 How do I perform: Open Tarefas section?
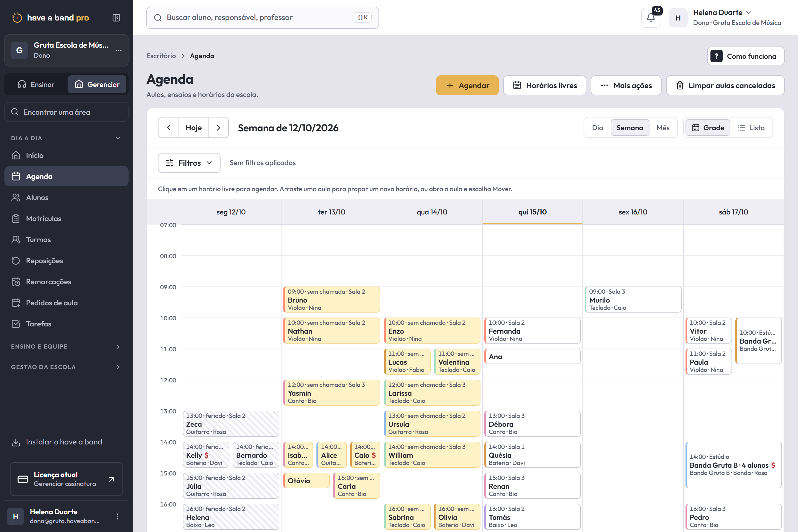[x=66, y=324]
